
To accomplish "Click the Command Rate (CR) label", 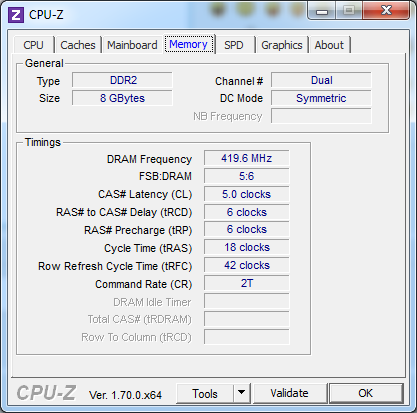I will (144, 284).
